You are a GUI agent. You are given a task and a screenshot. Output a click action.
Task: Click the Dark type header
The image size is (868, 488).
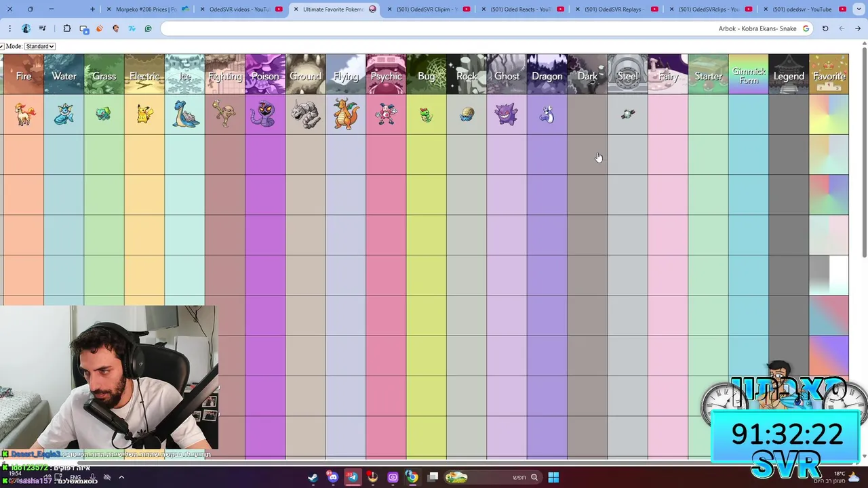click(587, 75)
